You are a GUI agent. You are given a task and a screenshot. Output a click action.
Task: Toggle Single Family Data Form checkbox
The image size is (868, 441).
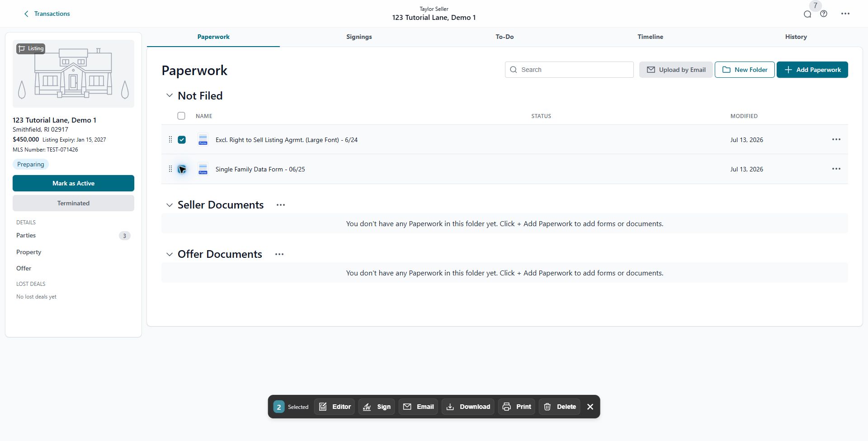[x=182, y=169]
